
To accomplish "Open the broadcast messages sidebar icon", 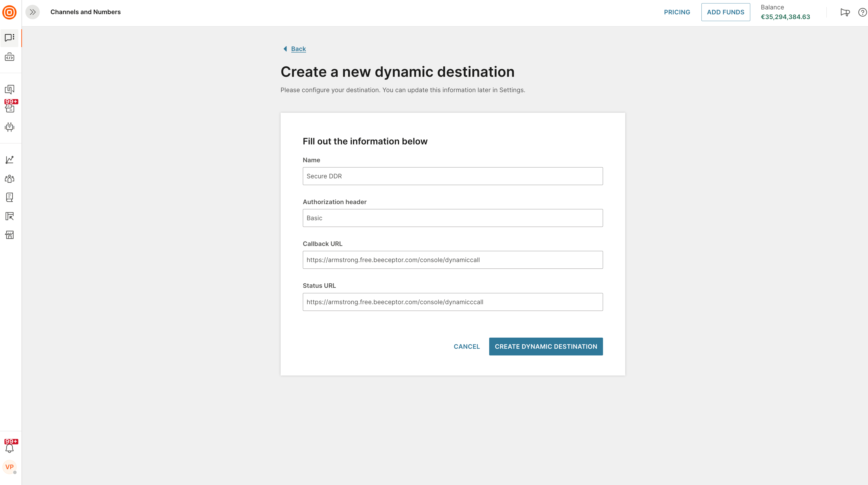I will click(x=9, y=89).
